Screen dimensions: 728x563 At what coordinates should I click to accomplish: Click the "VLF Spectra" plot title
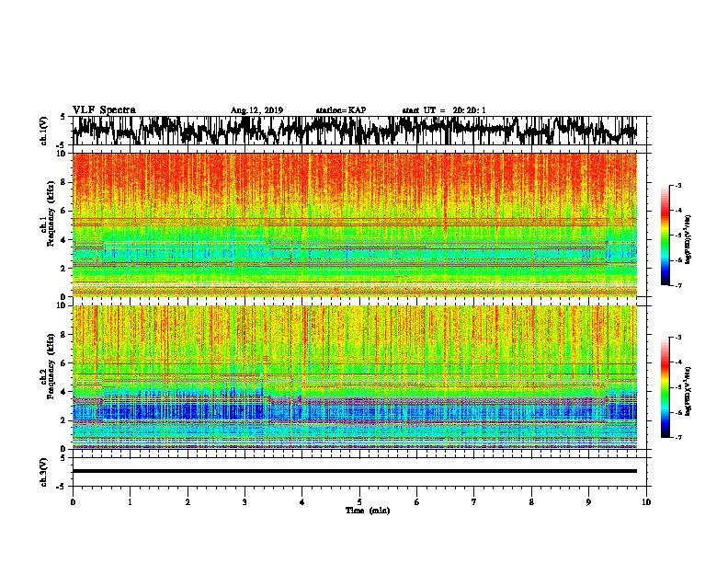(x=104, y=109)
